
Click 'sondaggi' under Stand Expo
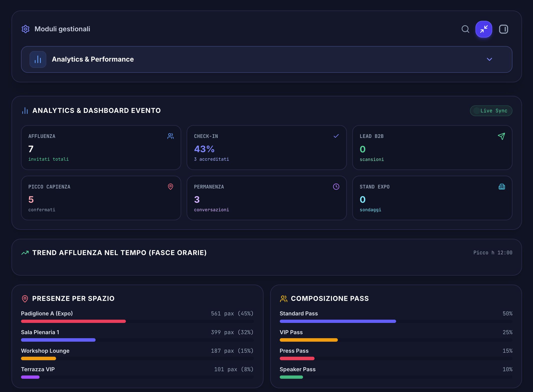pos(370,210)
